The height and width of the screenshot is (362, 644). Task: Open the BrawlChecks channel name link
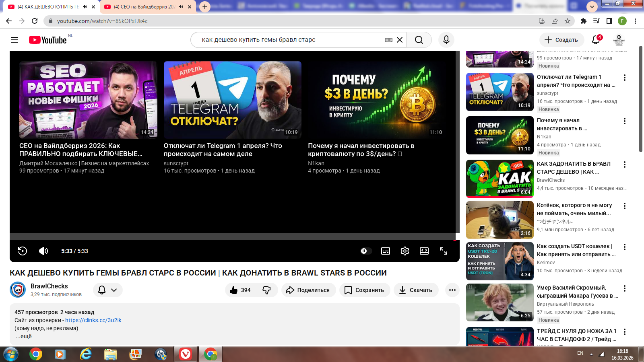(49, 286)
